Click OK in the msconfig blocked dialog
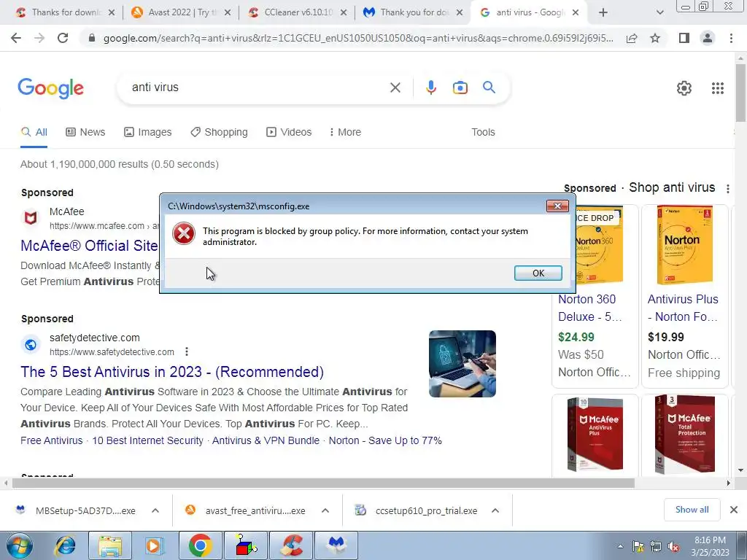The image size is (747, 560). (x=538, y=273)
